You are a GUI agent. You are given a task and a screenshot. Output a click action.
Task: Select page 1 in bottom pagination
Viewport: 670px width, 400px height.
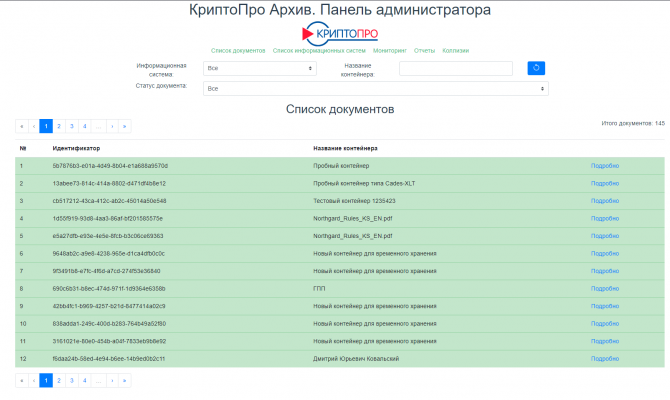(x=46, y=380)
